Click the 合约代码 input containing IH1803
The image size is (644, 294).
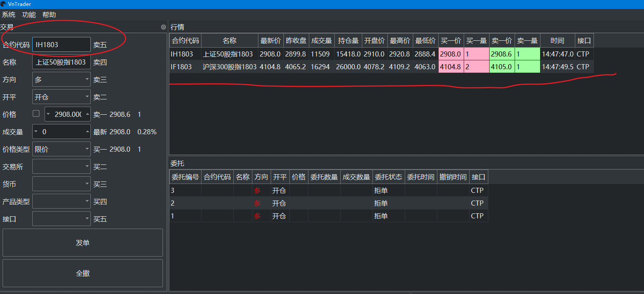pyautogui.click(x=61, y=44)
